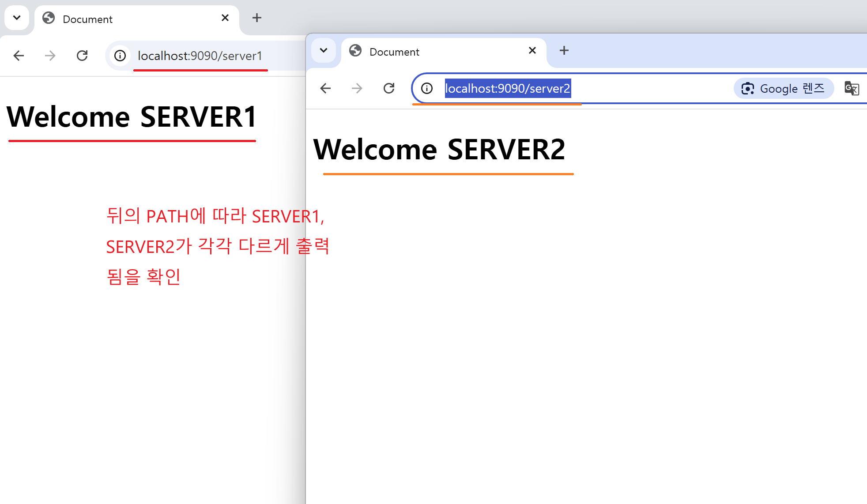Open new tab in server1 window
The width and height of the screenshot is (867, 504).
coord(257,18)
